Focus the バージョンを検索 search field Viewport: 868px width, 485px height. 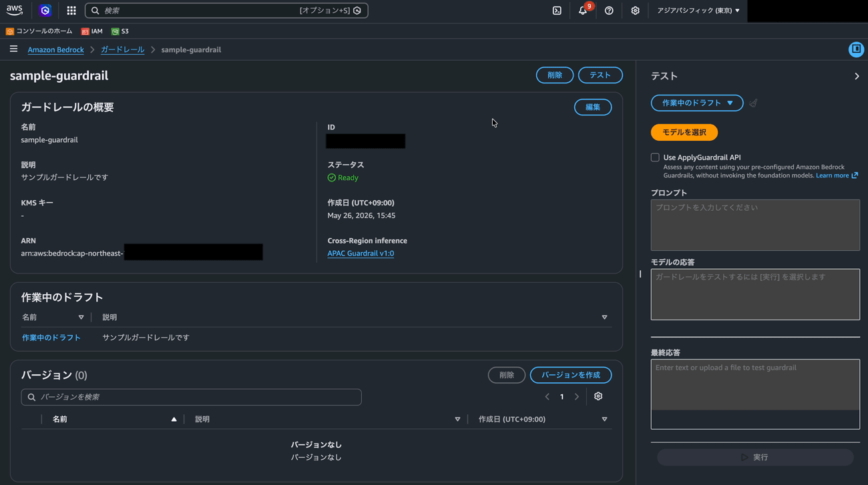click(x=191, y=397)
